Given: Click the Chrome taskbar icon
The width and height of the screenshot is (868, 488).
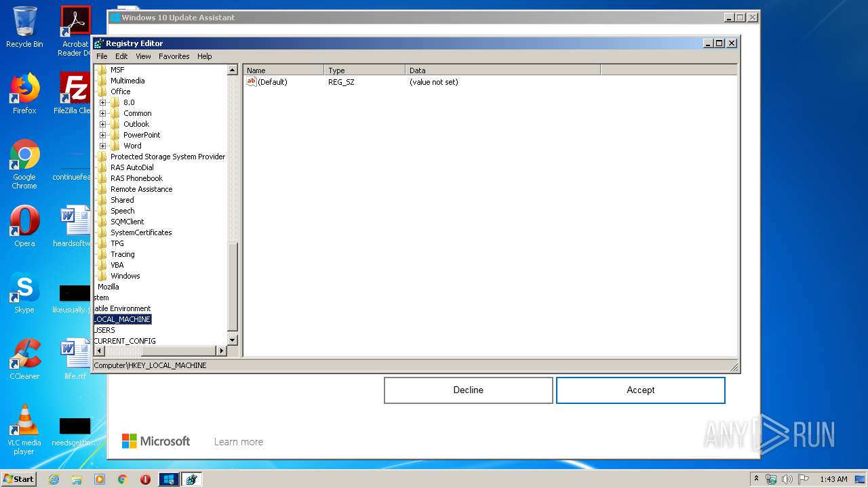Looking at the screenshot, I should coord(123,479).
